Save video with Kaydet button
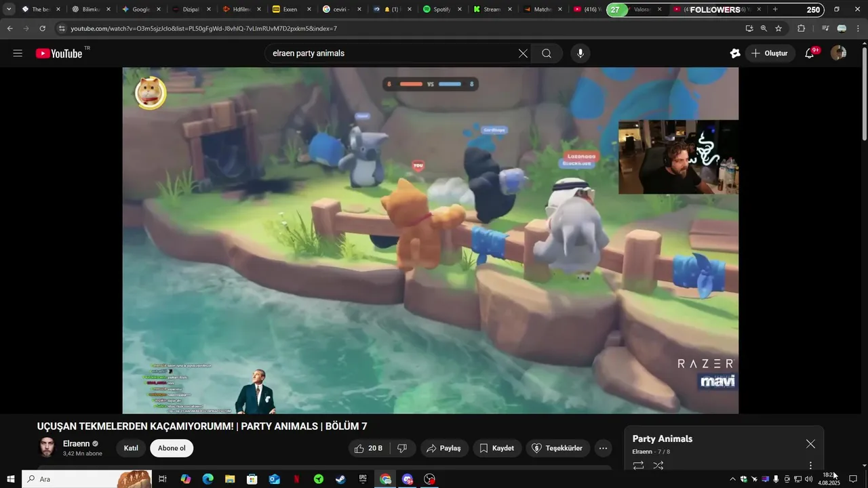Viewport: 868px width, 488px height. (x=497, y=448)
